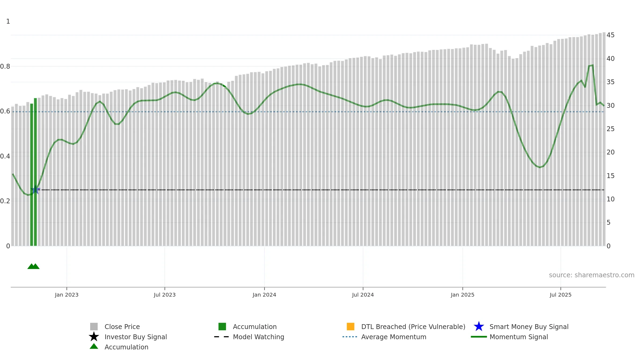Viewport: 644px width, 362px height.
Task: Click the black Investor Buy Signal star
Action: 94,337
